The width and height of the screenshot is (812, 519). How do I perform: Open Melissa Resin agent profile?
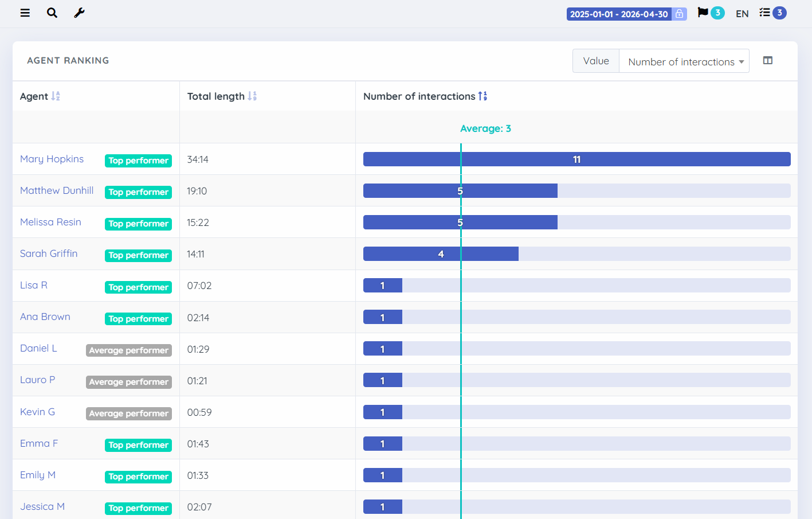pos(50,222)
